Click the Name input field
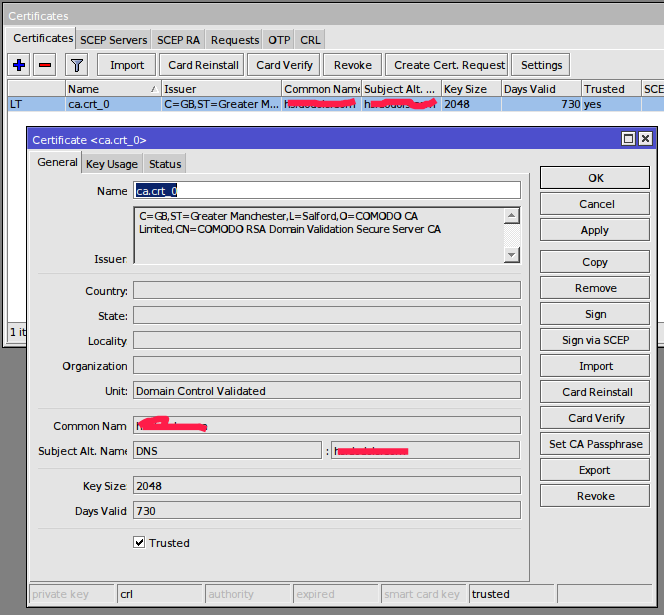This screenshot has width=664, height=615. [x=327, y=191]
